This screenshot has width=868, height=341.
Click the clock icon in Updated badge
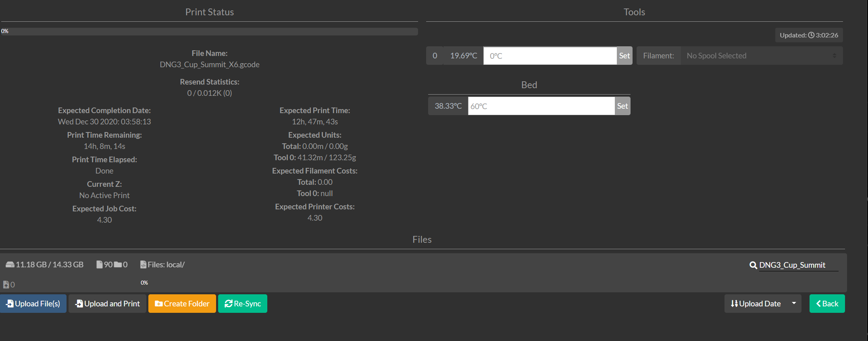(811, 35)
